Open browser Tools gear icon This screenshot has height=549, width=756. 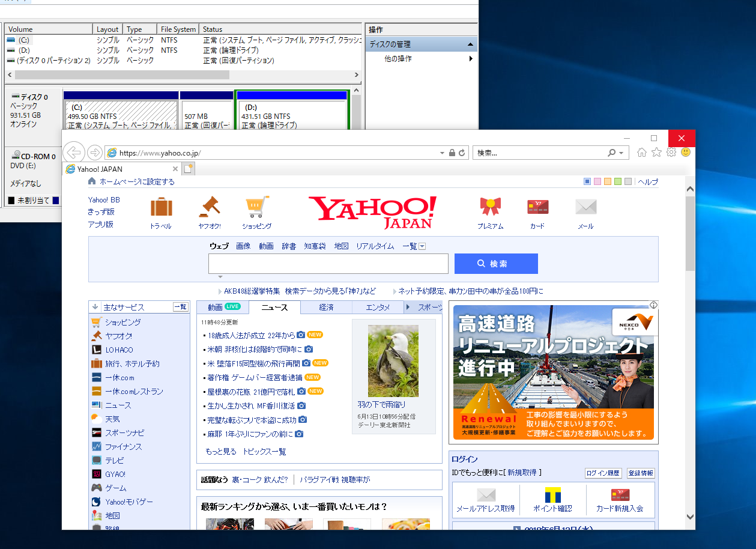point(671,153)
